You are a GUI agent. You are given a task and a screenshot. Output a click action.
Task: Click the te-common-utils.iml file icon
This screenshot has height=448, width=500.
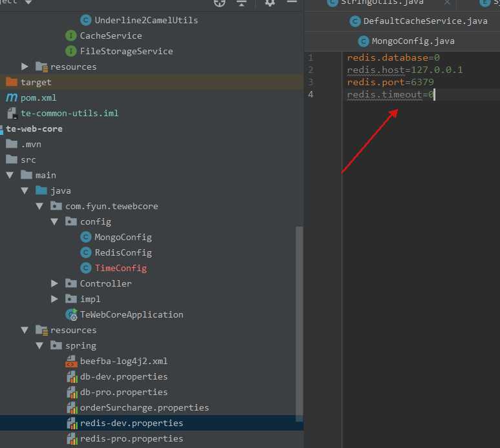click(12, 113)
